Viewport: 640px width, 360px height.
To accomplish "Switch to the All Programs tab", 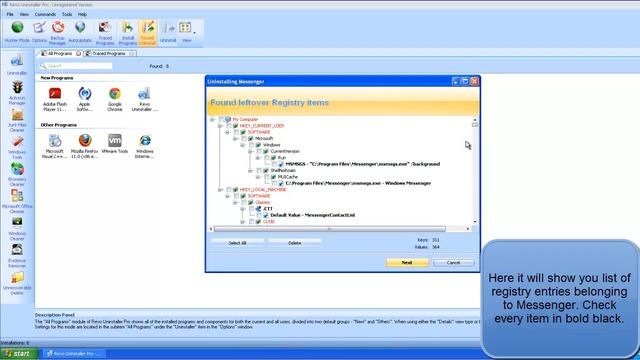I will pyautogui.click(x=60, y=53).
